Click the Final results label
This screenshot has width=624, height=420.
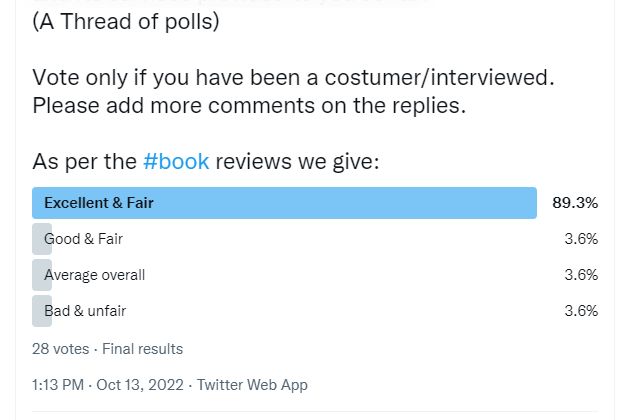tap(141, 349)
